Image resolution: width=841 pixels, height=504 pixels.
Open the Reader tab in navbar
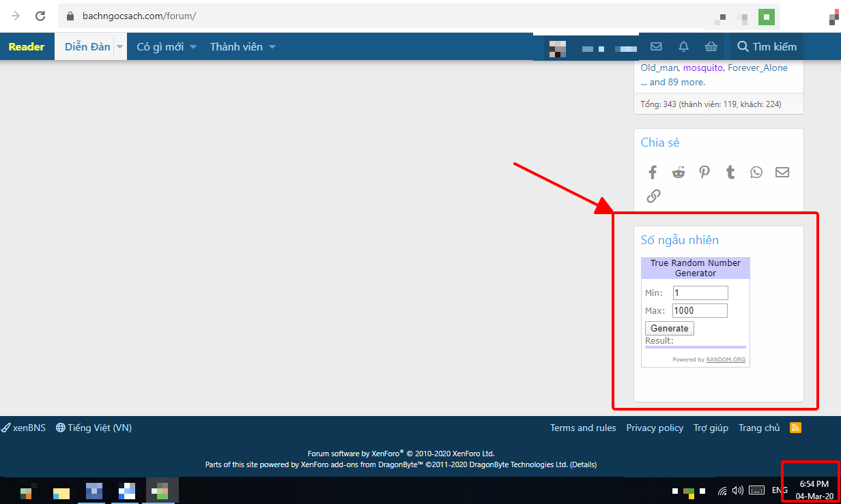click(27, 47)
